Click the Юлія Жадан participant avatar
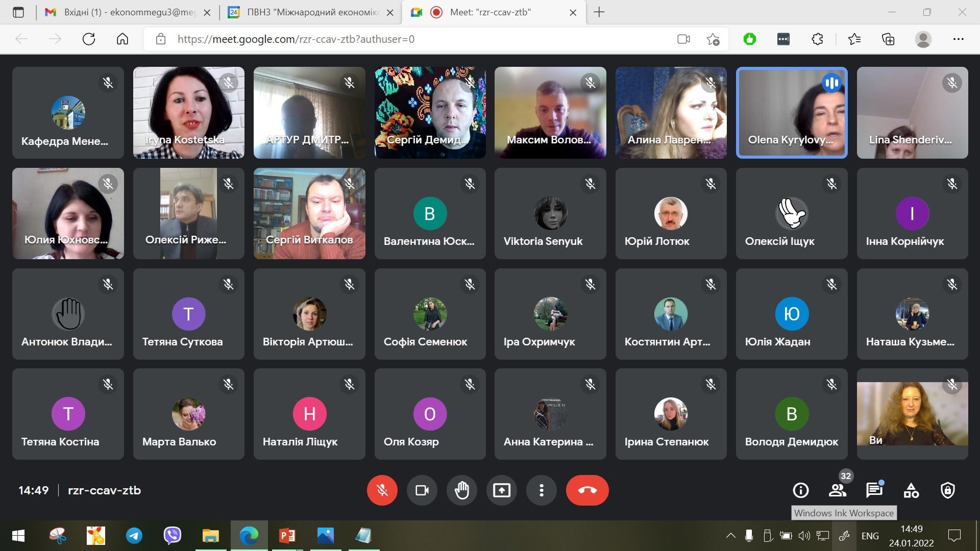The width and height of the screenshot is (980, 551). [792, 314]
